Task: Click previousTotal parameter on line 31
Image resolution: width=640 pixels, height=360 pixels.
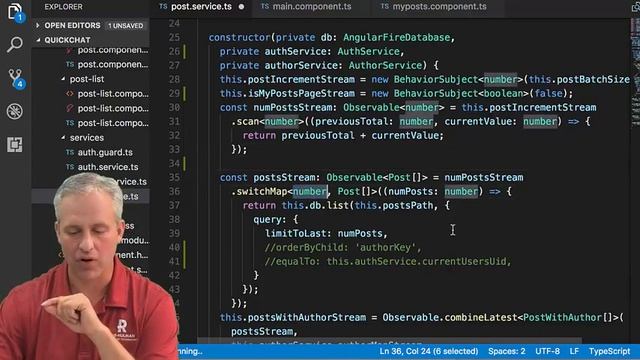Action: (x=351, y=121)
